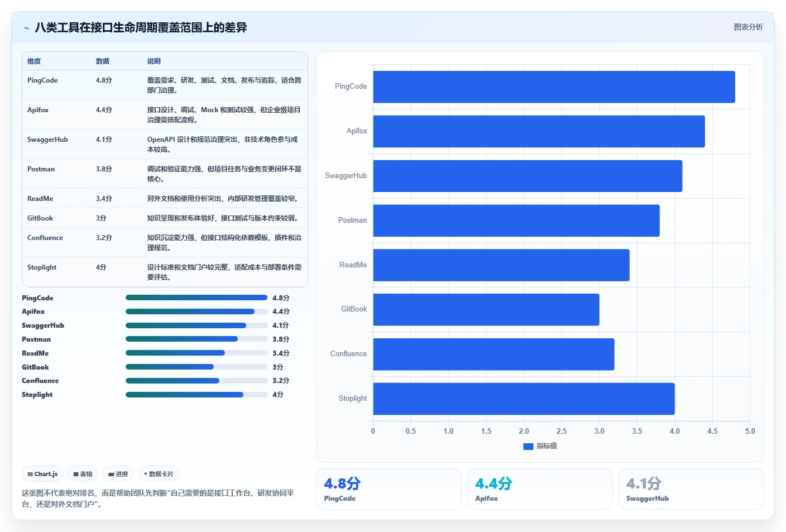Click the 数据 table column header
Image resolution: width=786 pixels, height=532 pixels.
(x=103, y=61)
